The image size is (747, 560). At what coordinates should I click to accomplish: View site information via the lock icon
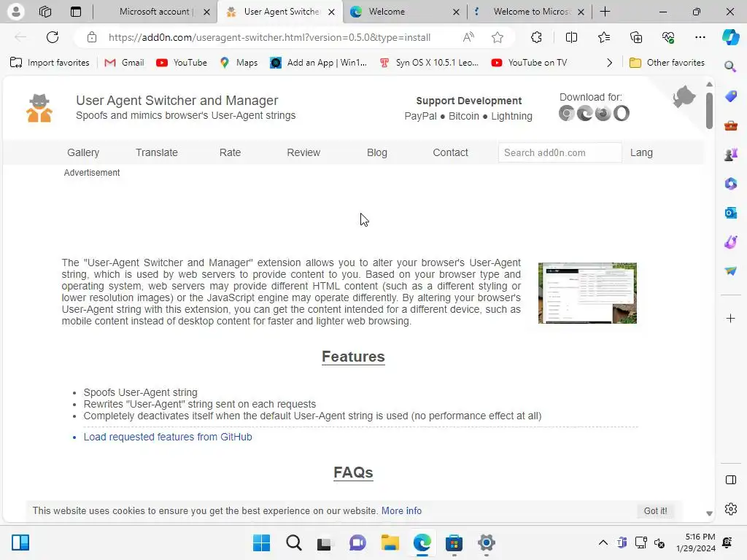[x=92, y=37]
